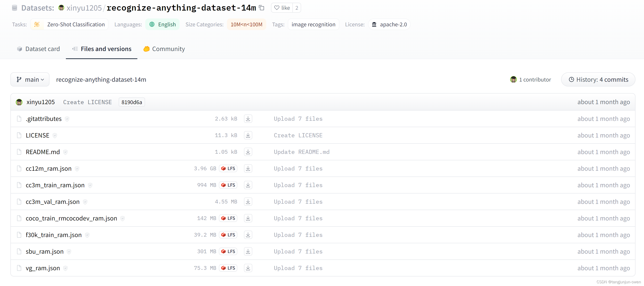Switch to the Dataset card tab
644x286 pixels.
pos(38,49)
